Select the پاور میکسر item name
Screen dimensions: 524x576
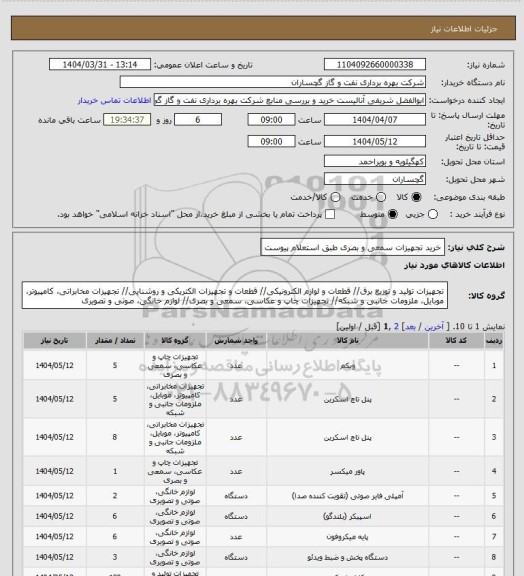347,471
